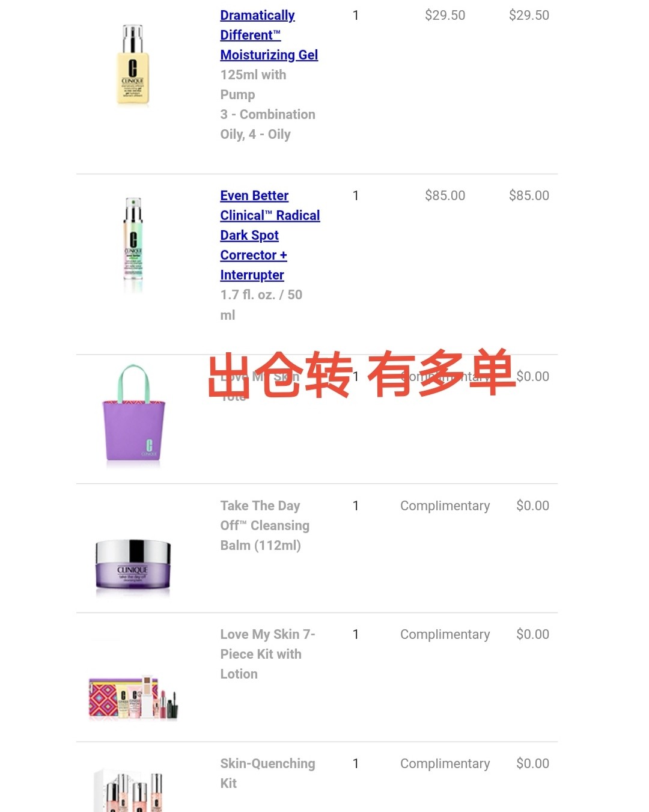
Task: Click the $85.00 total for dark spot corrector
Action: click(x=529, y=195)
